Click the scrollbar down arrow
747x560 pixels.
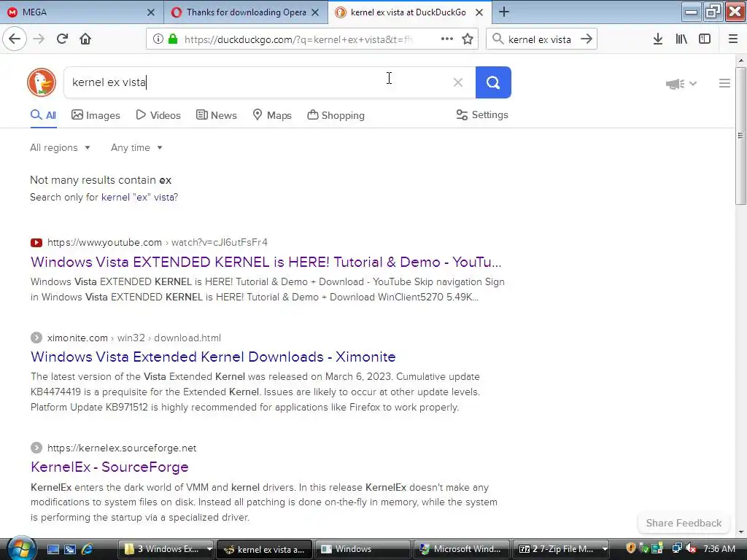pos(740,532)
